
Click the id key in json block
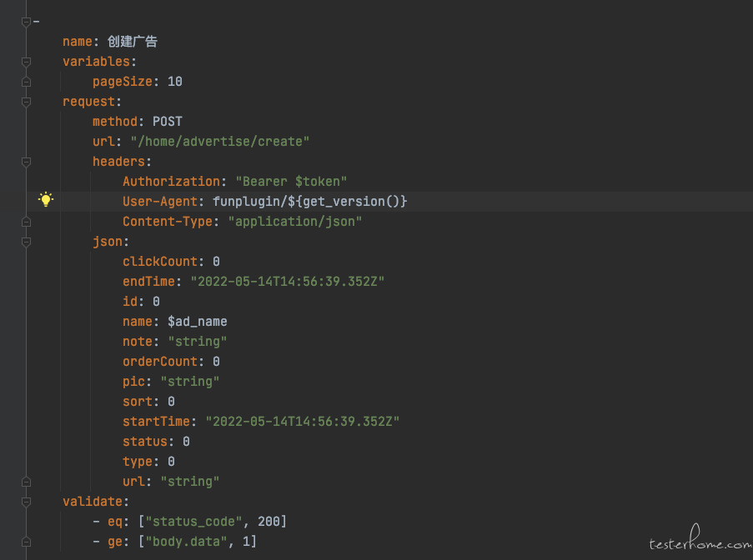[x=130, y=302]
